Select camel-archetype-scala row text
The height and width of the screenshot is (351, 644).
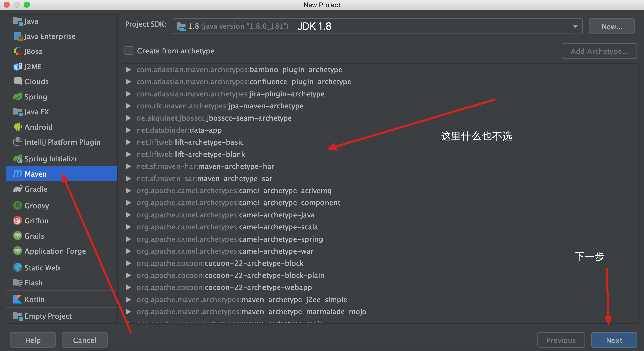[227, 227]
